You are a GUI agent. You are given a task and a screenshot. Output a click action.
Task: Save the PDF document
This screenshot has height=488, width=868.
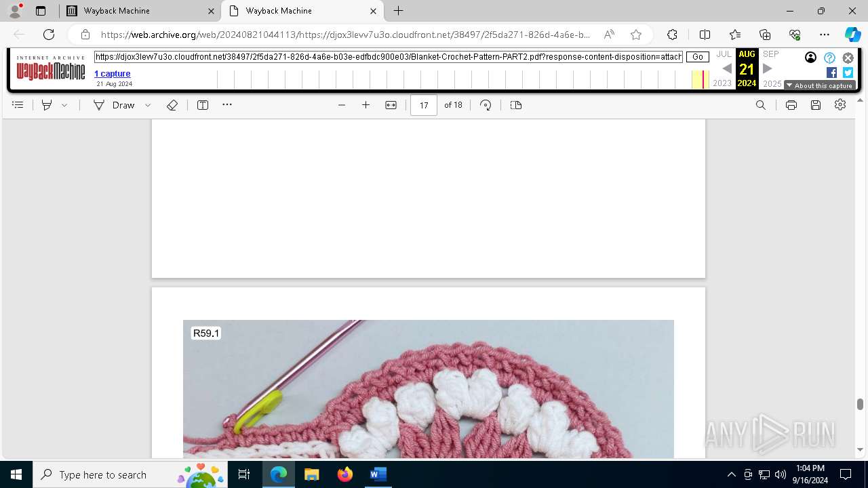(816, 105)
